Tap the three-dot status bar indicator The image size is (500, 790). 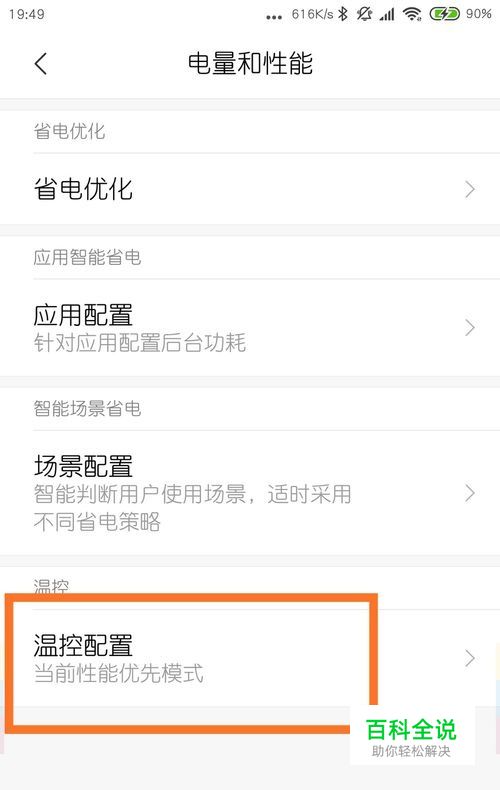(x=274, y=18)
